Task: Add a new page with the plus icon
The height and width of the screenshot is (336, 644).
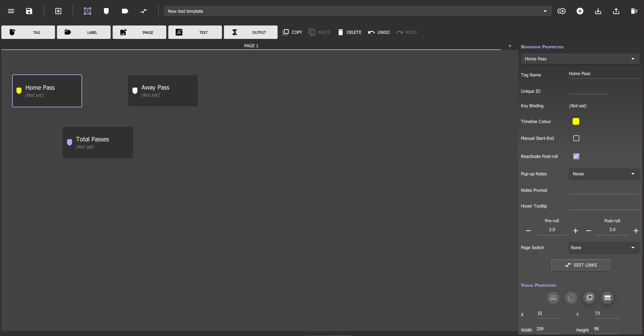Action: coord(510,46)
